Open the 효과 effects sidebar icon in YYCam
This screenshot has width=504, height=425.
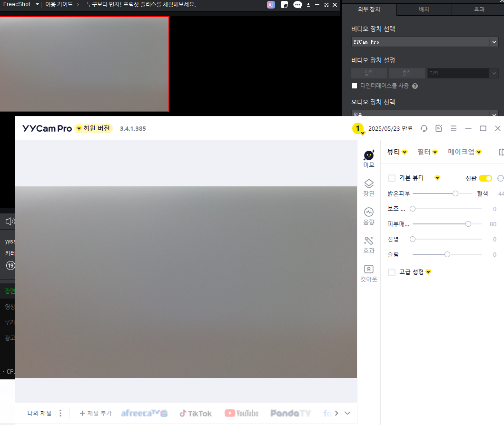click(369, 245)
